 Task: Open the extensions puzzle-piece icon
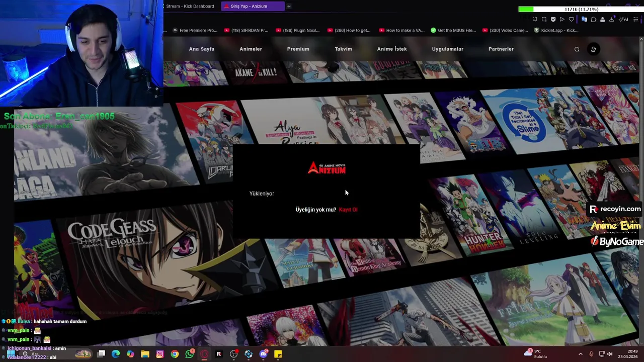coord(594,20)
